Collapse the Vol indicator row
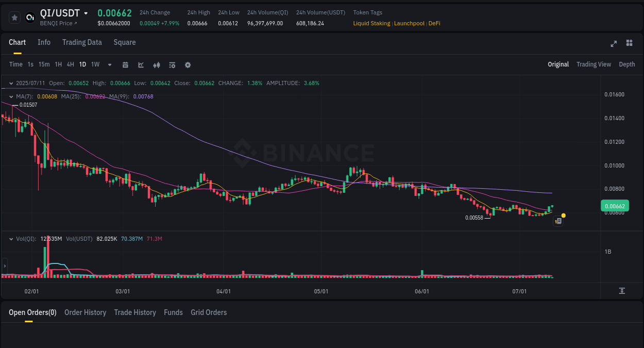 pyautogui.click(x=10, y=239)
